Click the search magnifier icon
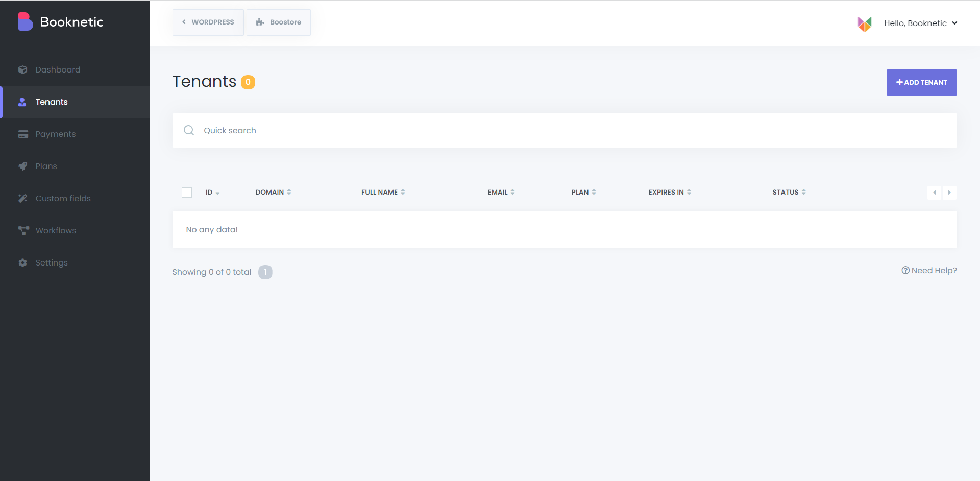The image size is (980, 481). click(x=189, y=131)
